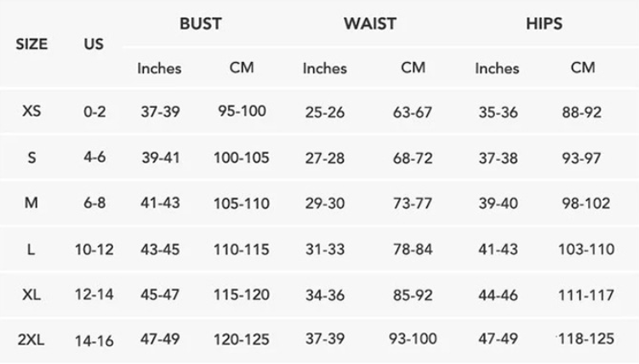
Task: Click US size 10-12 cell
Action: pos(94,250)
